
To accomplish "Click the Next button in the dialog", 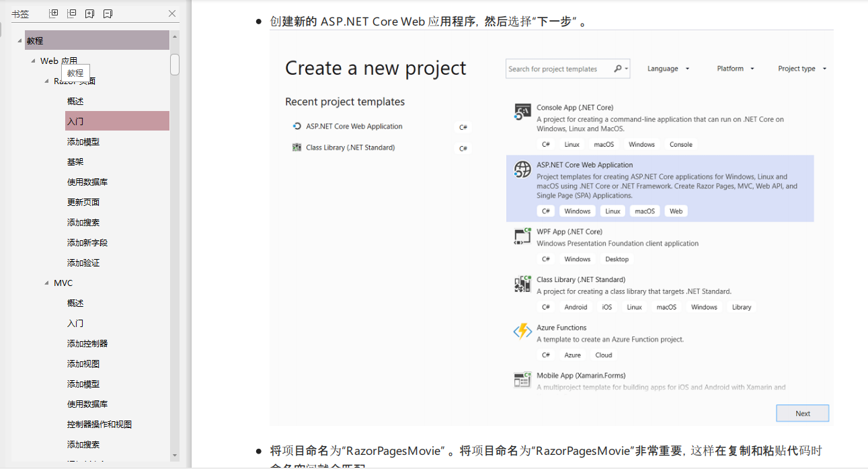I will point(803,413).
